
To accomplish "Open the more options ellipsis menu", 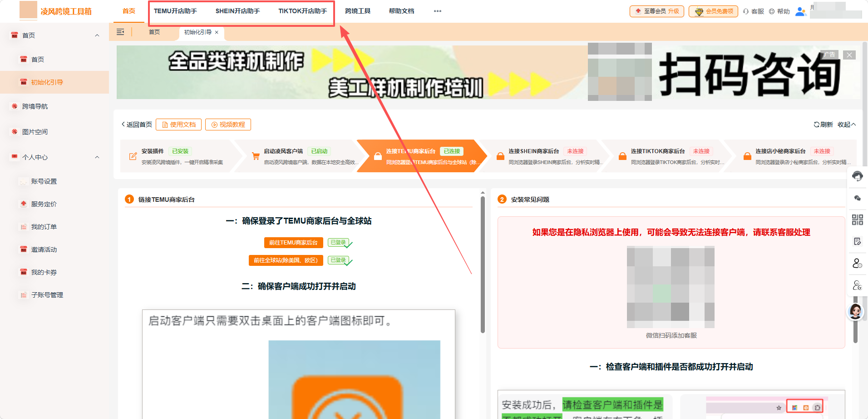I will coord(438,11).
